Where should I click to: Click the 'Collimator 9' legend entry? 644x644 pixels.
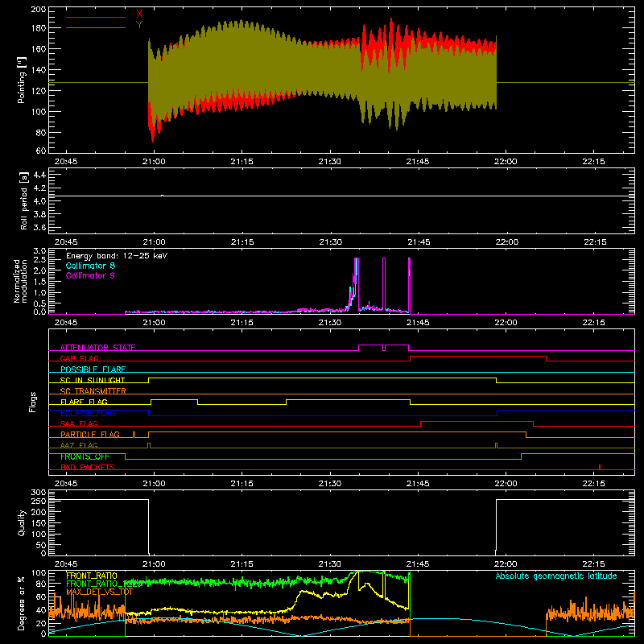(90, 275)
